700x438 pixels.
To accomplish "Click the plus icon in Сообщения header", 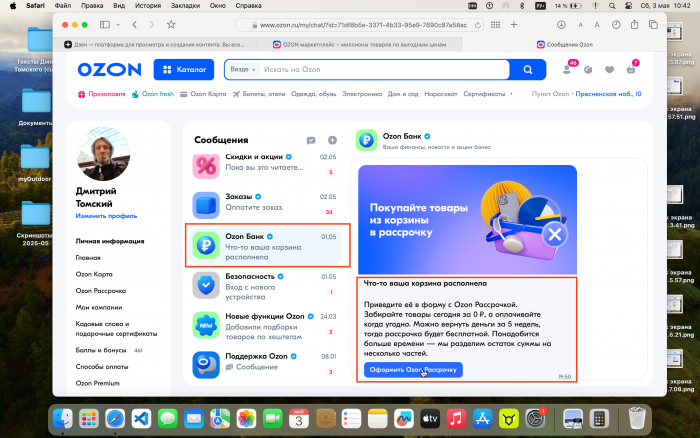I will [x=332, y=140].
